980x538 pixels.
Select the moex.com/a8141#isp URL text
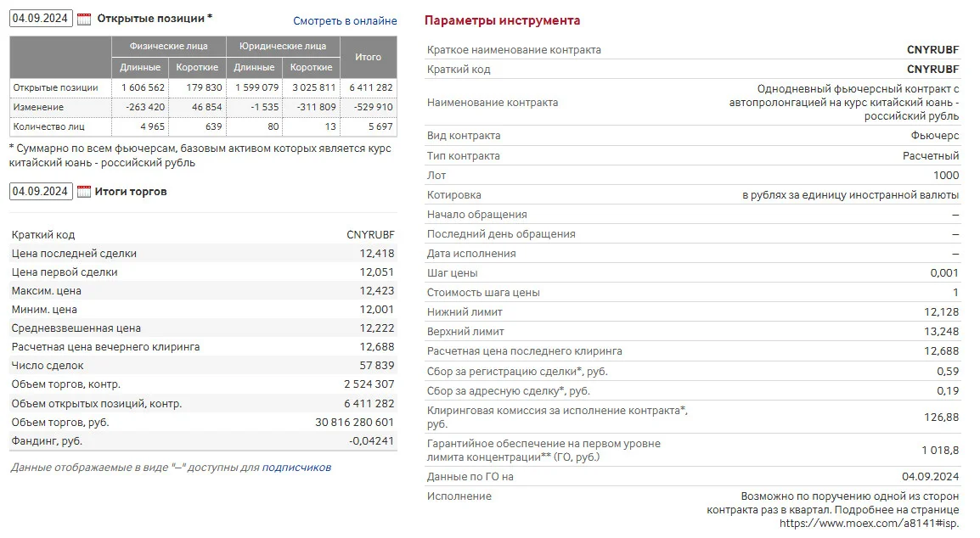869,524
